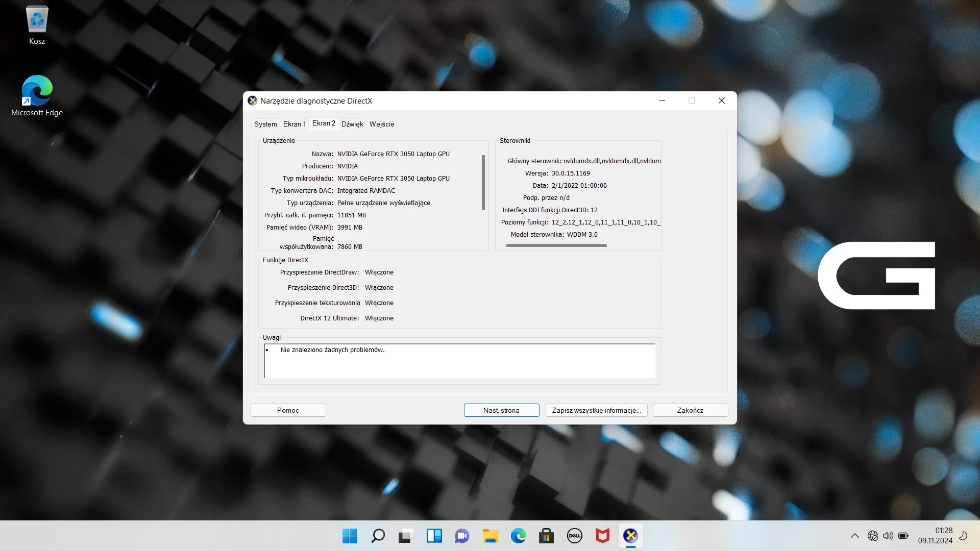
Task: Switch to the Dźwięk tab
Action: (x=352, y=123)
